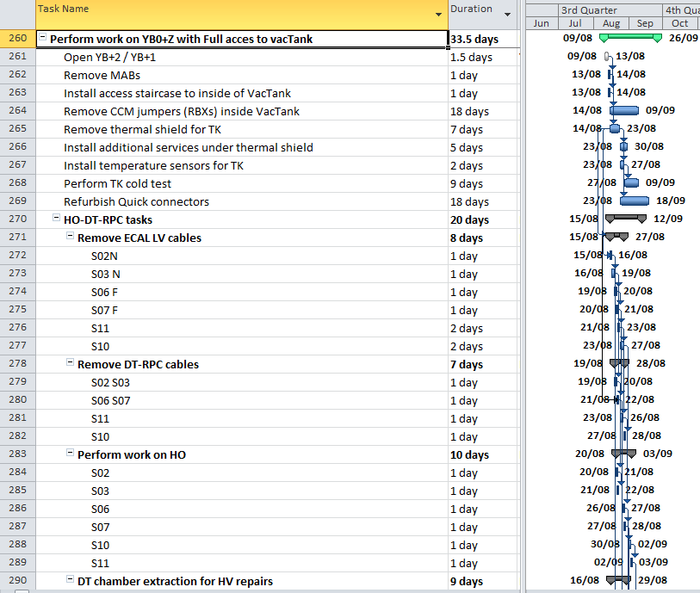This screenshot has height=593, width=700.
Task: Select task 'S03 N'
Action: click(x=106, y=275)
